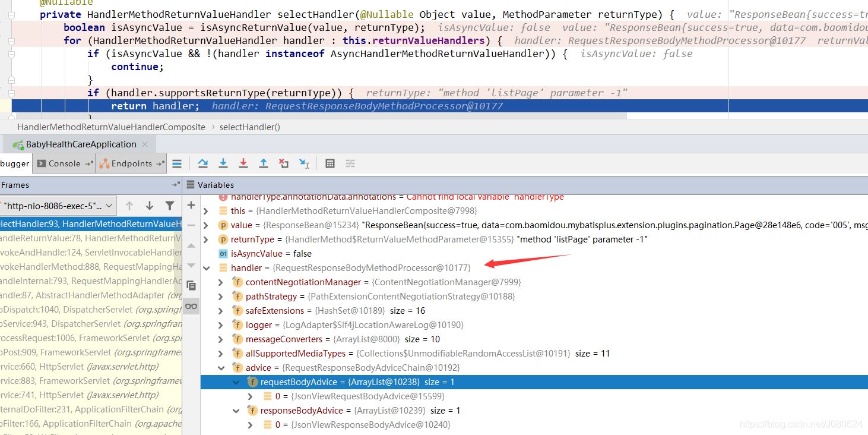Image resolution: width=868 pixels, height=435 pixels.
Task: Click the selectHandler() breadcrumb
Action: pos(249,127)
